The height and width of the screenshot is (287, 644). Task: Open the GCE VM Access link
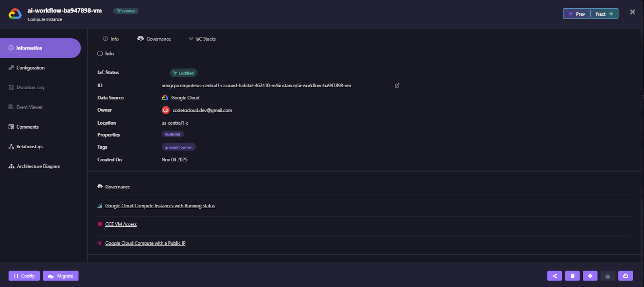pyautogui.click(x=121, y=224)
